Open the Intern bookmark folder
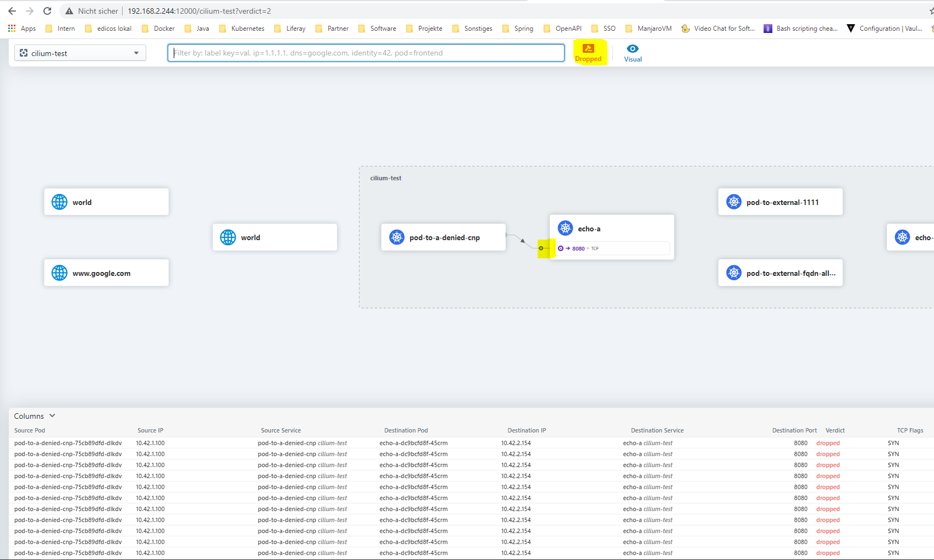 60,29
